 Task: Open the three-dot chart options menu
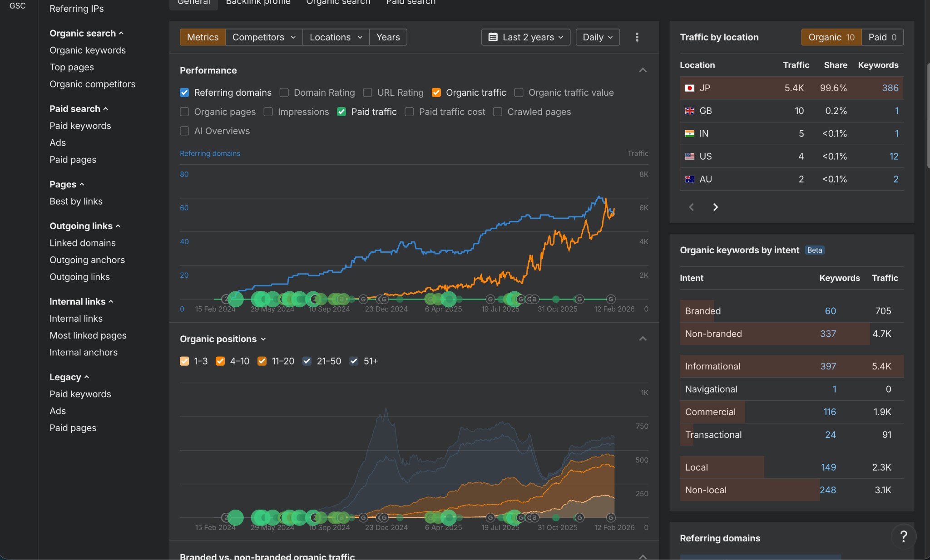(x=637, y=37)
